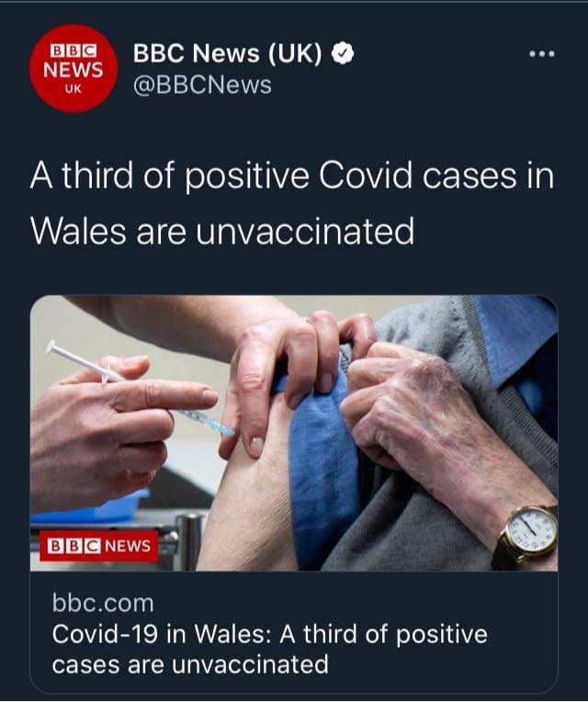Open the @BBCNews handle link

202,85
